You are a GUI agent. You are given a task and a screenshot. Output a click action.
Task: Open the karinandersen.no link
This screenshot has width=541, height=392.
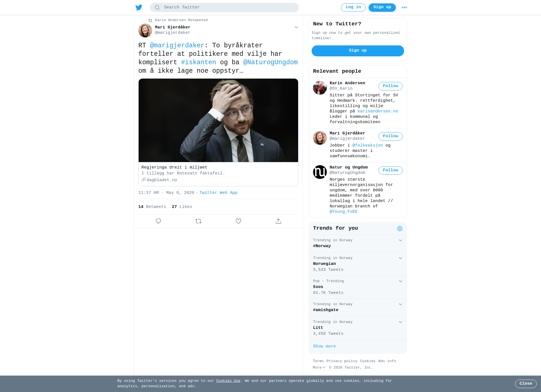[378, 111]
